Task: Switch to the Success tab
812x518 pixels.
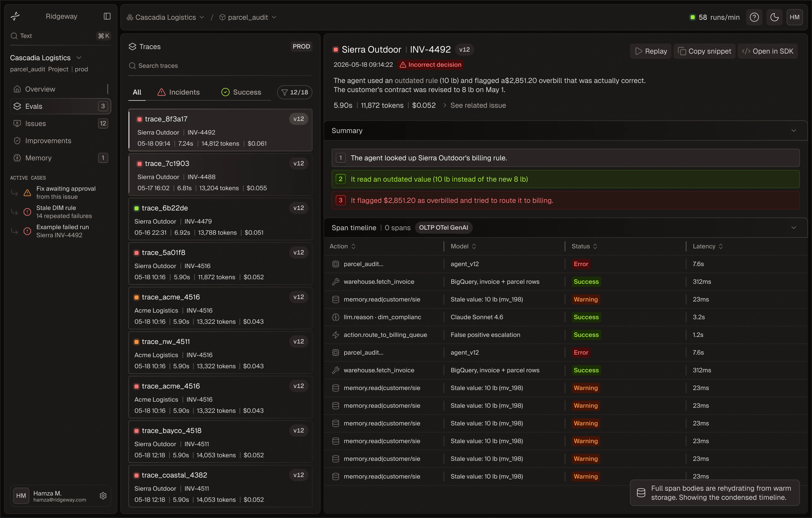Action: click(x=241, y=92)
